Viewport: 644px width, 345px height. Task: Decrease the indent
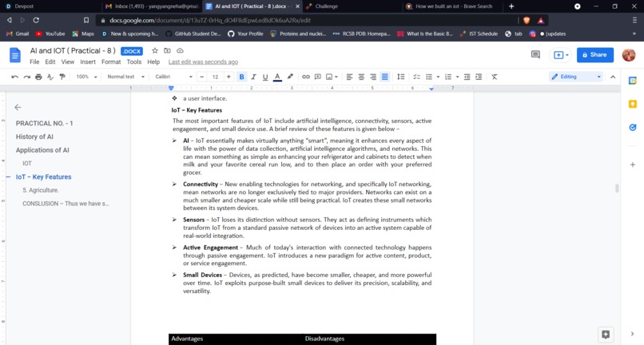[467, 77]
